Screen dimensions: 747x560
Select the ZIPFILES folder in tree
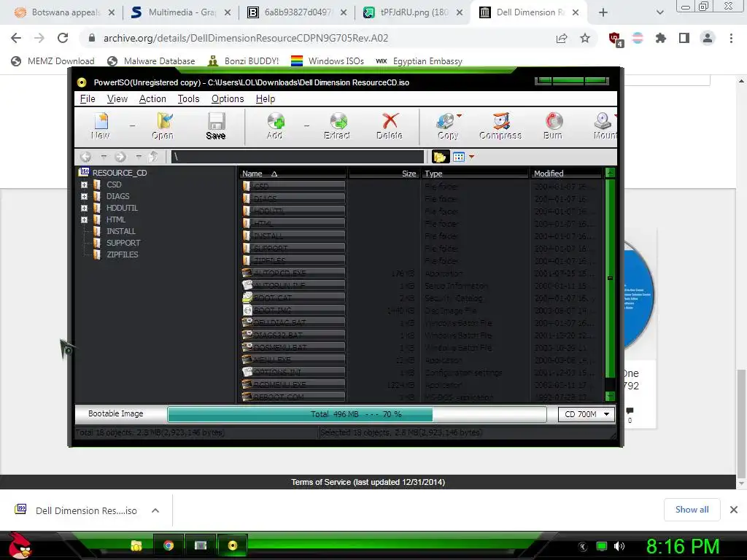tap(123, 254)
